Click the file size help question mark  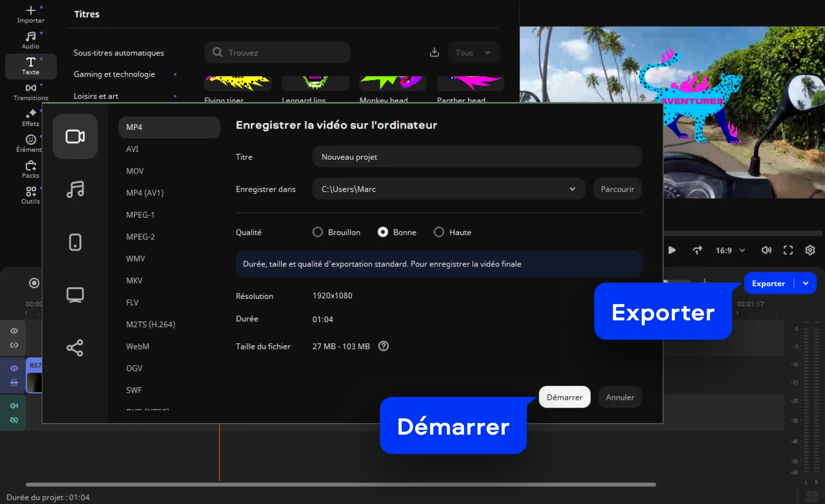click(383, 346)
